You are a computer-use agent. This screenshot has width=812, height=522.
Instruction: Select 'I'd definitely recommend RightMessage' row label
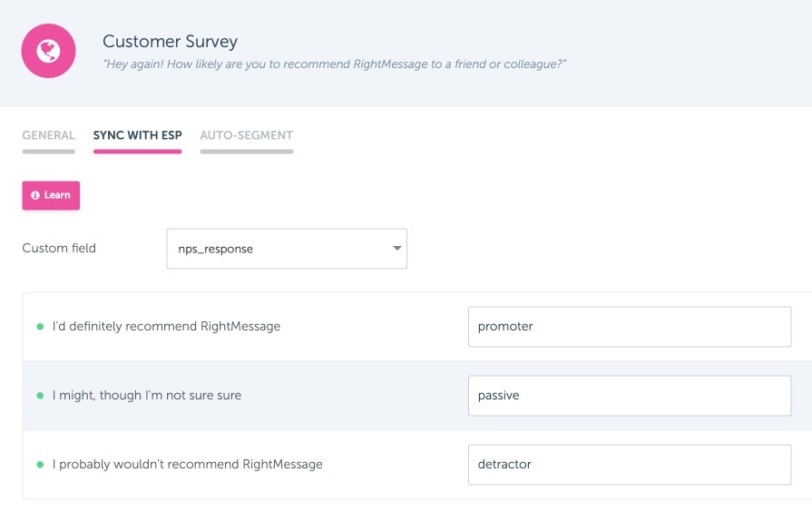pyautogui.click(x=166, y=327)
